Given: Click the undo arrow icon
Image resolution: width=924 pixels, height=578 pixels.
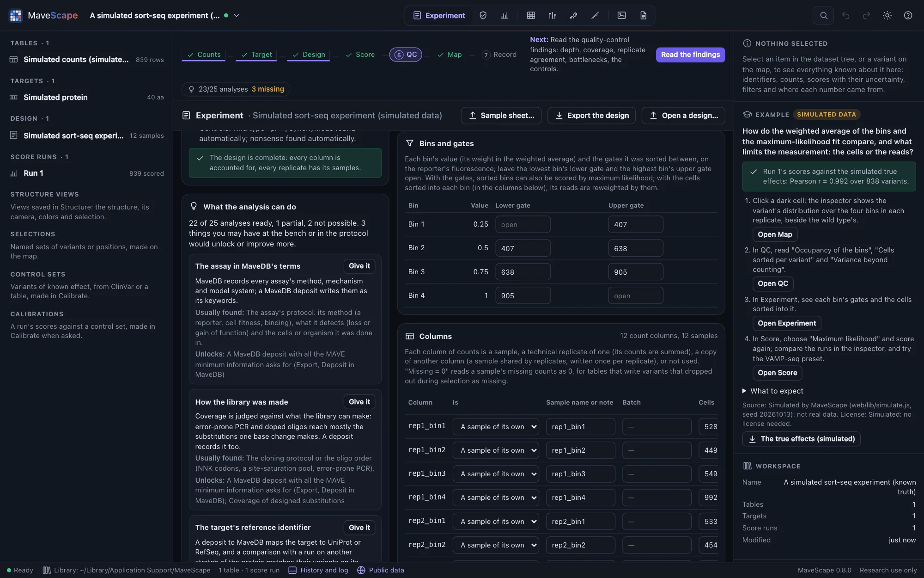Looking at the screenshot, I should click(x=846, y=15).
